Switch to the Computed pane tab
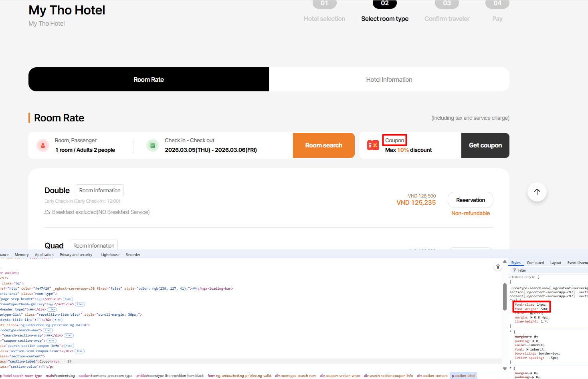Image resolution: width=588 pixels, height=379 pixels. pos(535,263)
